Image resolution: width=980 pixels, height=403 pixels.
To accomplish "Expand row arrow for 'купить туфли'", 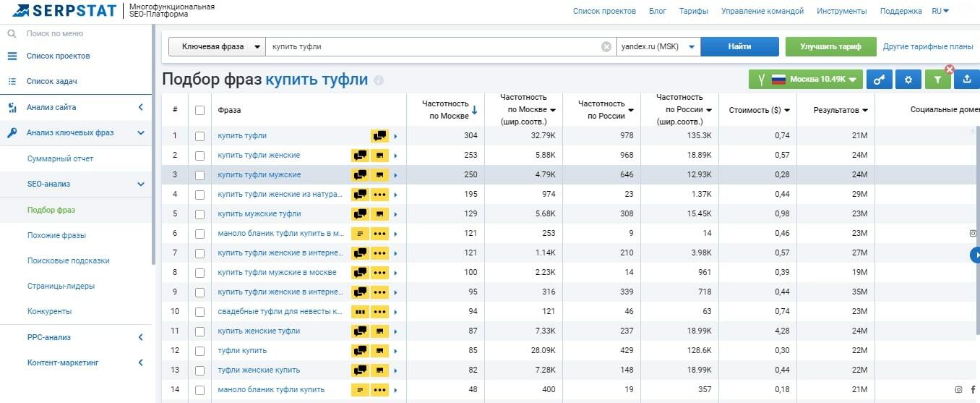I will click(x=395, y=135).
